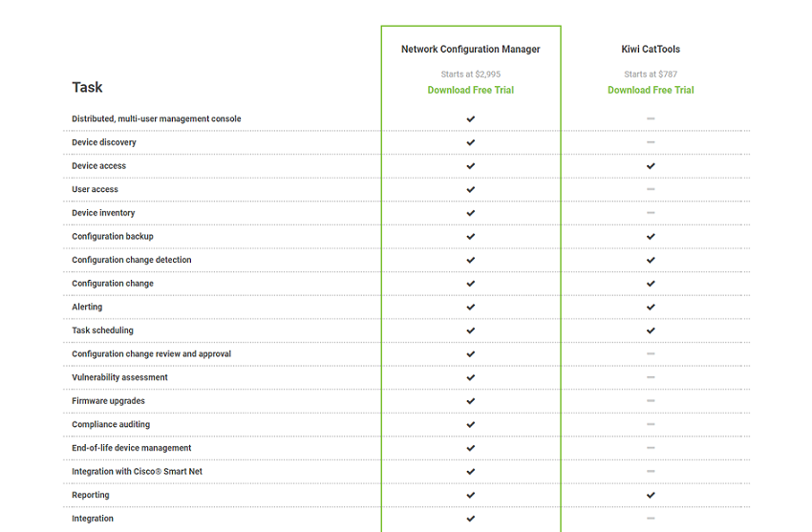This screenshot has height=532, width=812.
Task: Click Kiwi CatTools' Download Free Trial link
Action: (651, 90)
